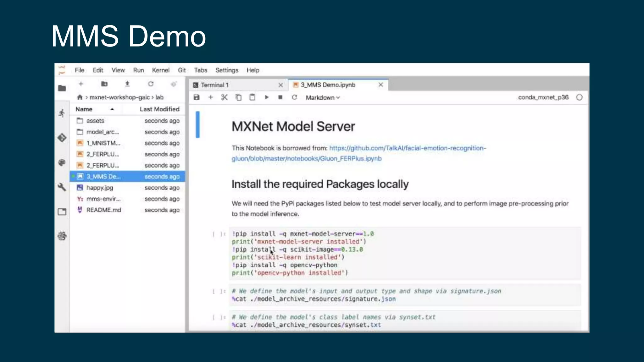Paste cell from clipboard
The height and width of the screenshot is (362, 644).
tap(252, 97)
